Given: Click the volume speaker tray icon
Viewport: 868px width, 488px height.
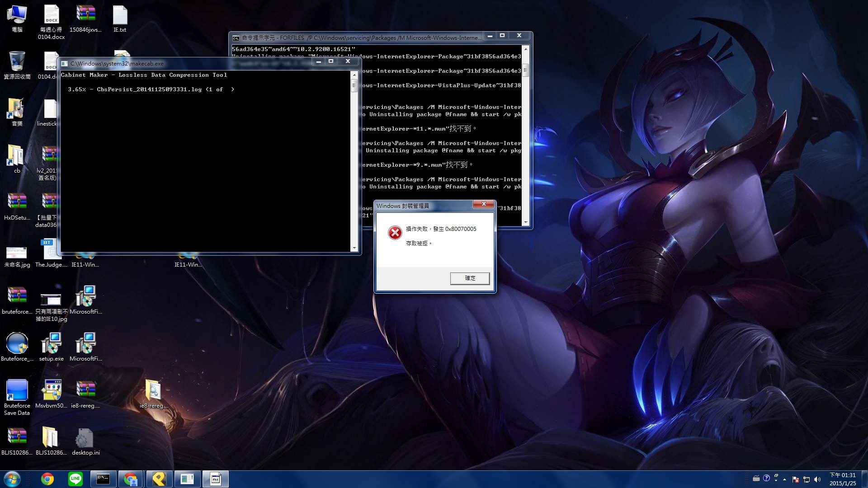Looking at the screenshot, I should tap(817, 479).
